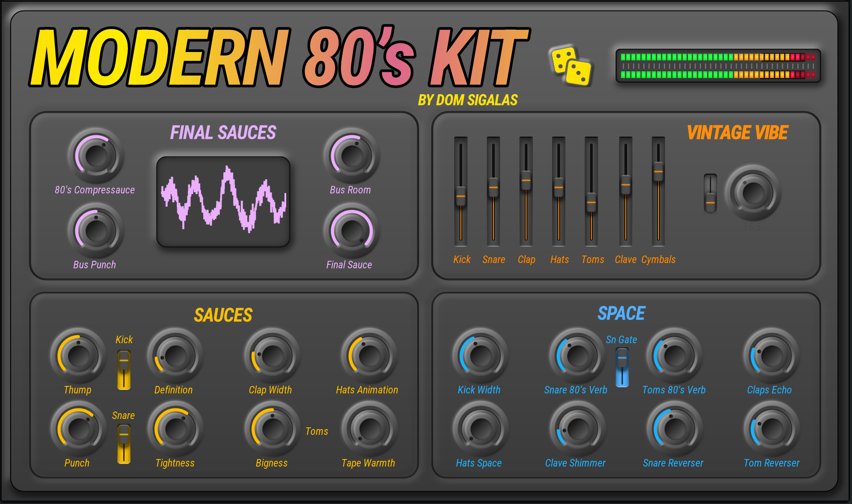Click the Kick fader handle
Image resolution: width=852 pixels, height=504 pixels.
(461, 196)
